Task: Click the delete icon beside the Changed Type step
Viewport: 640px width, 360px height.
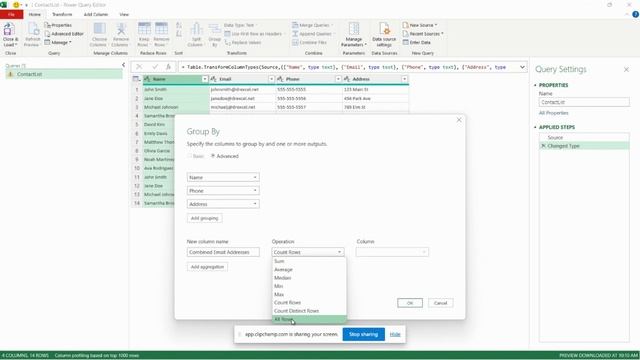Action: click(x=543, y=146)
